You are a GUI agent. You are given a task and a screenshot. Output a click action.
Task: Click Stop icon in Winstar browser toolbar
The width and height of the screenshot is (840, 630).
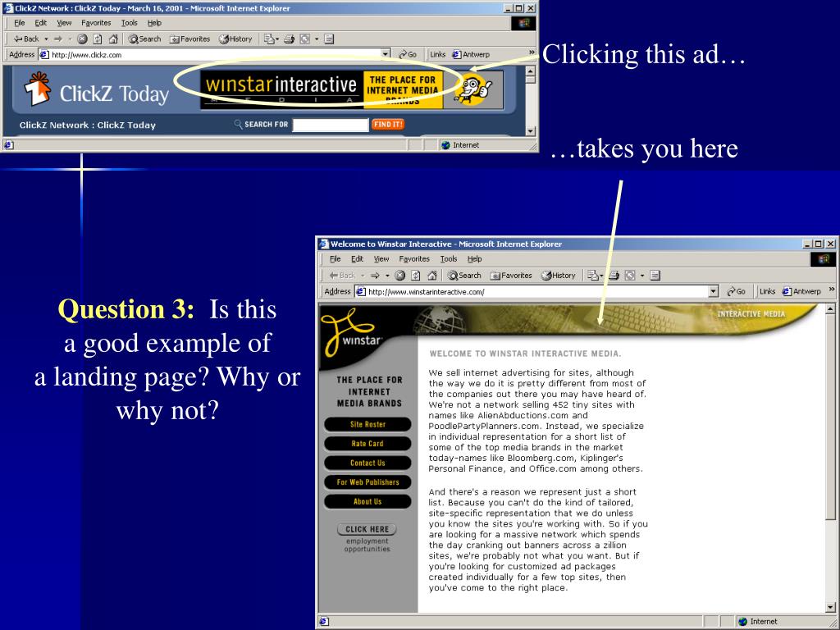399,276
